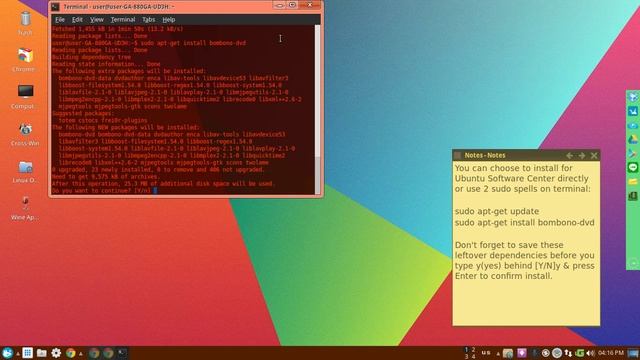The height and width of the screenshot is (360, 640).
Task: Open the File menu in Terminal
Action: tap(60, 19)
